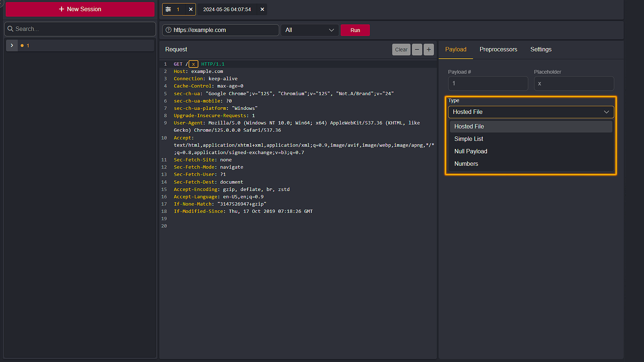644x362 pixels.
Task: Click 'Sec-Fetch-Site: none' line
Action: 203,160
